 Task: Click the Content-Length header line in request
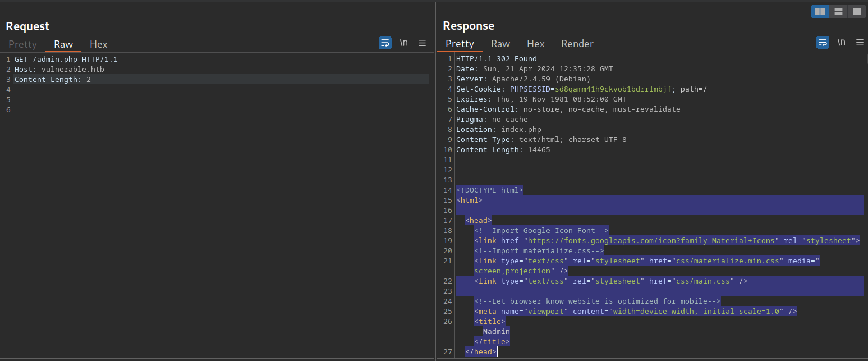click(x=53, y=80)
